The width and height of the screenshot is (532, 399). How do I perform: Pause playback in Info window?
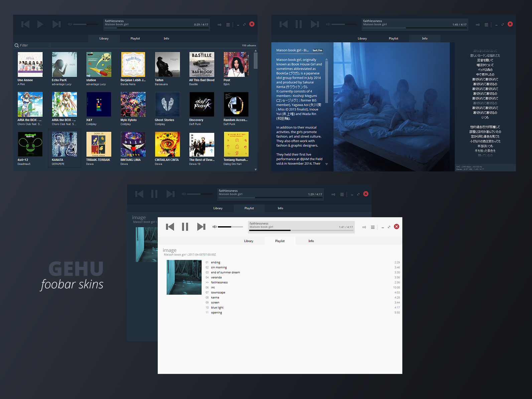pos(298,24)
